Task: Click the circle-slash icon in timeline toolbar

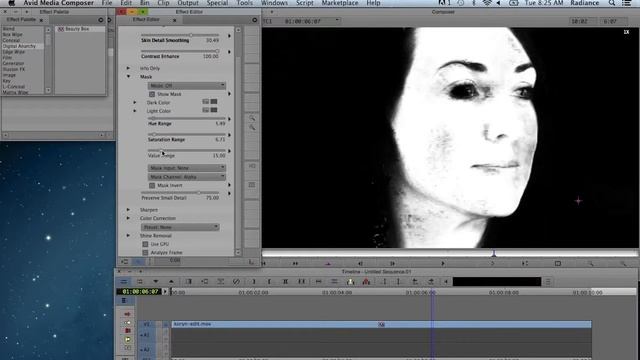Action: [x=236, y=282]
